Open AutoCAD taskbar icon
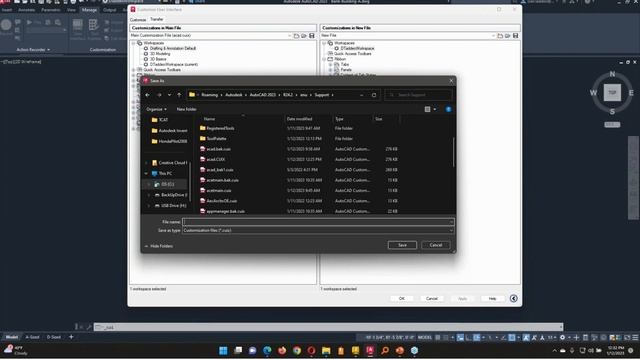640x360 pixels. 370,351
